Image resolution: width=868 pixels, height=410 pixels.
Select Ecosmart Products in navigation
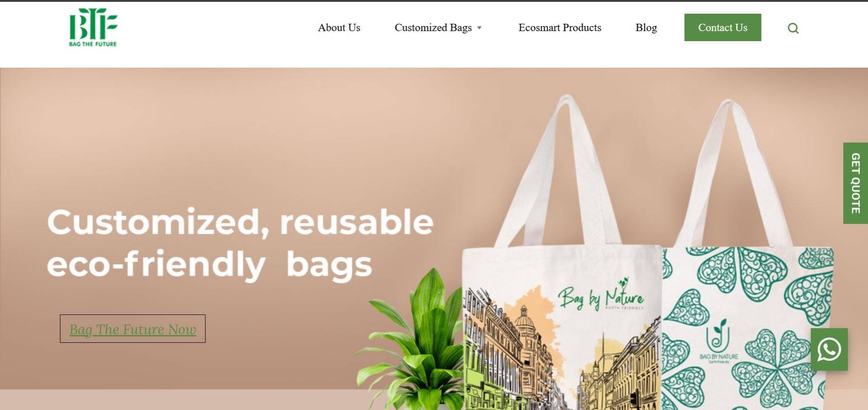tap(560, 27)
